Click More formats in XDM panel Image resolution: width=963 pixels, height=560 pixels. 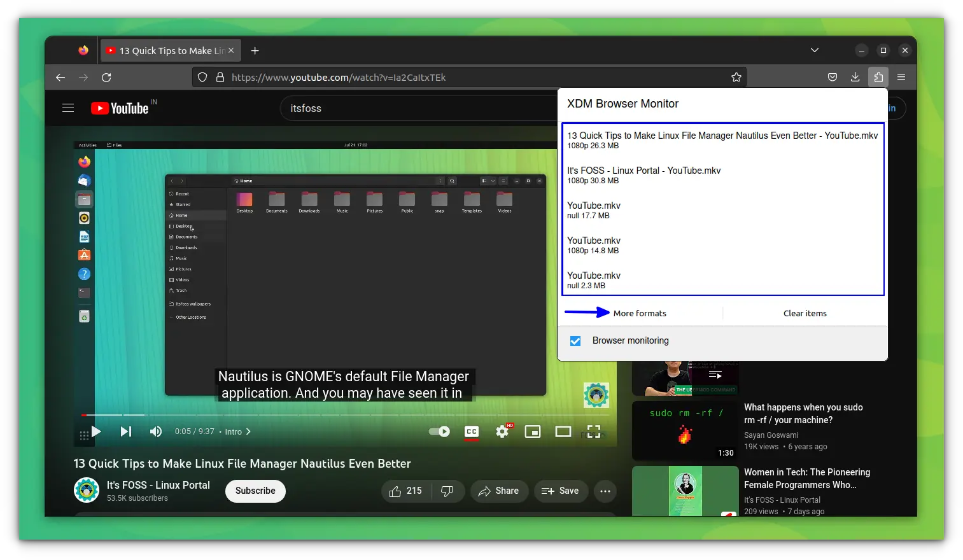[640, 313]
